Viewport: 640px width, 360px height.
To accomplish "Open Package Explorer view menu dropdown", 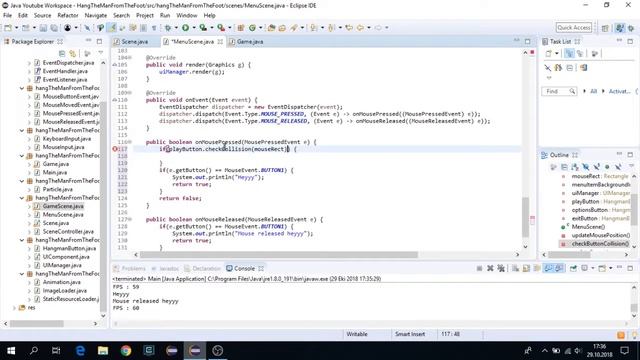I will (x=100, y=53).
